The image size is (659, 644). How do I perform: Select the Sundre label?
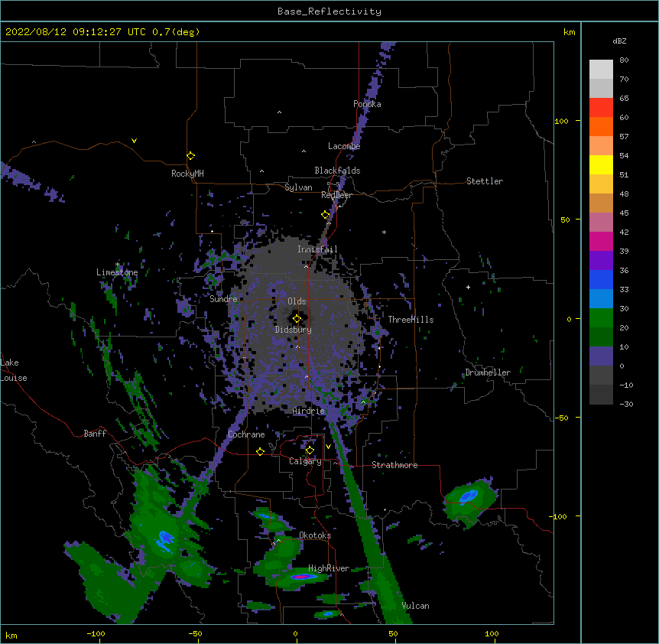click(223, 299)
